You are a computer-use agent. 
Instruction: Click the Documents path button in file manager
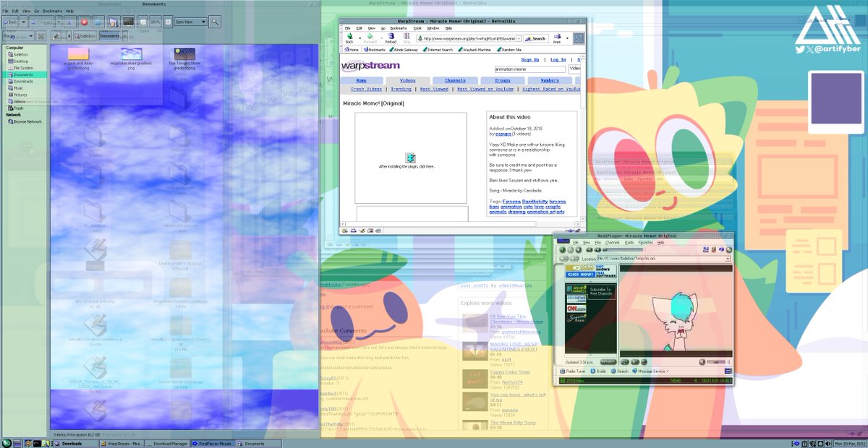pos(109,36)
